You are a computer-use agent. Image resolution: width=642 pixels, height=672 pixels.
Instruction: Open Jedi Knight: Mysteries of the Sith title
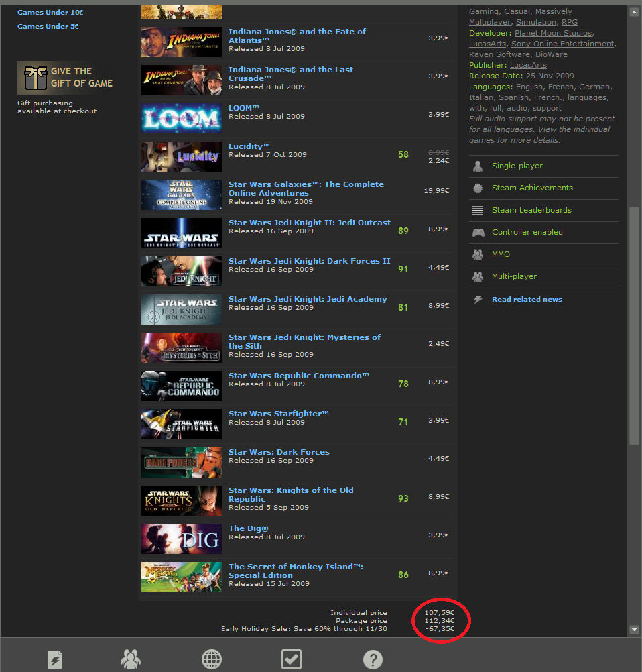304,341
